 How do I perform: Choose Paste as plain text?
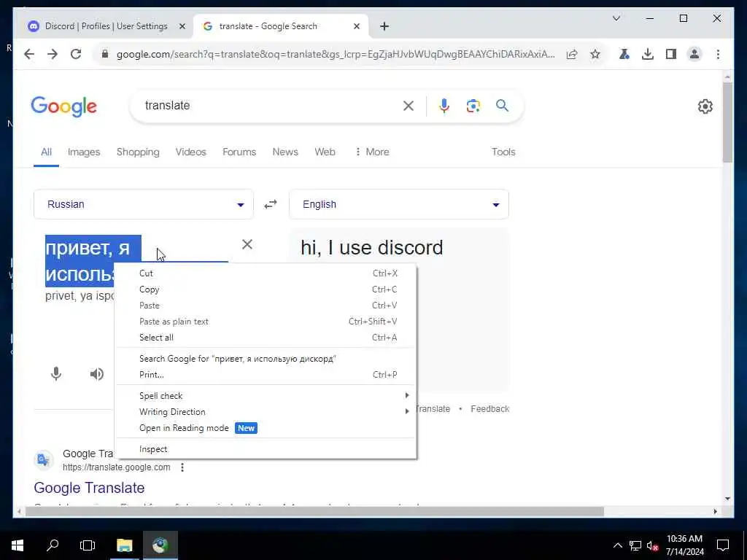pos(266,322)
